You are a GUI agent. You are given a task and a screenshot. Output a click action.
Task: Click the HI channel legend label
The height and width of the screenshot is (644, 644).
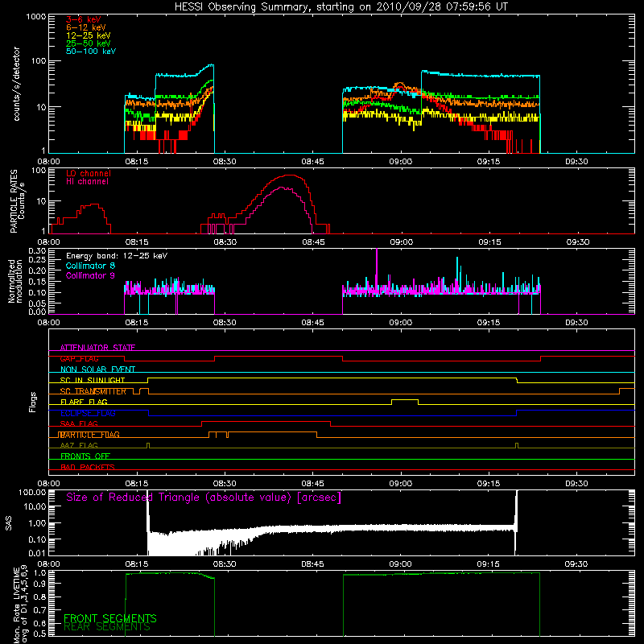(87, 181)
